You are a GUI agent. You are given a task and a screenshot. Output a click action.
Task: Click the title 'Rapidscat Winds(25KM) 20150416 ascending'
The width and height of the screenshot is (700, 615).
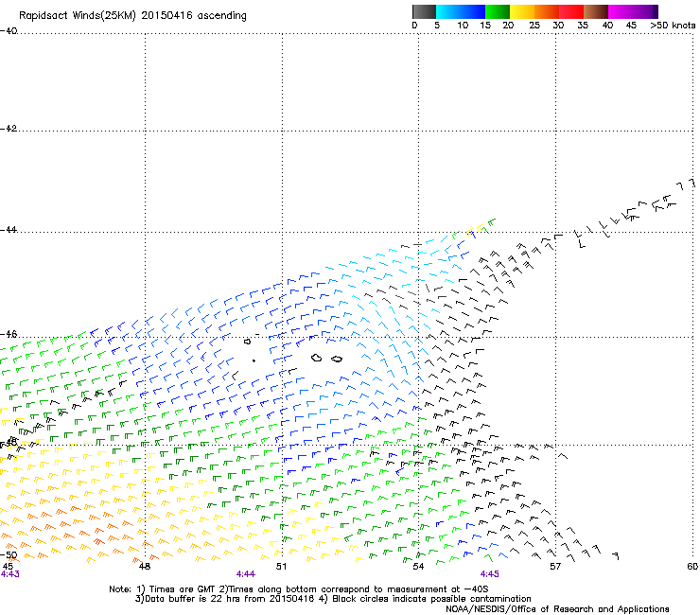[x=132, y=16]
